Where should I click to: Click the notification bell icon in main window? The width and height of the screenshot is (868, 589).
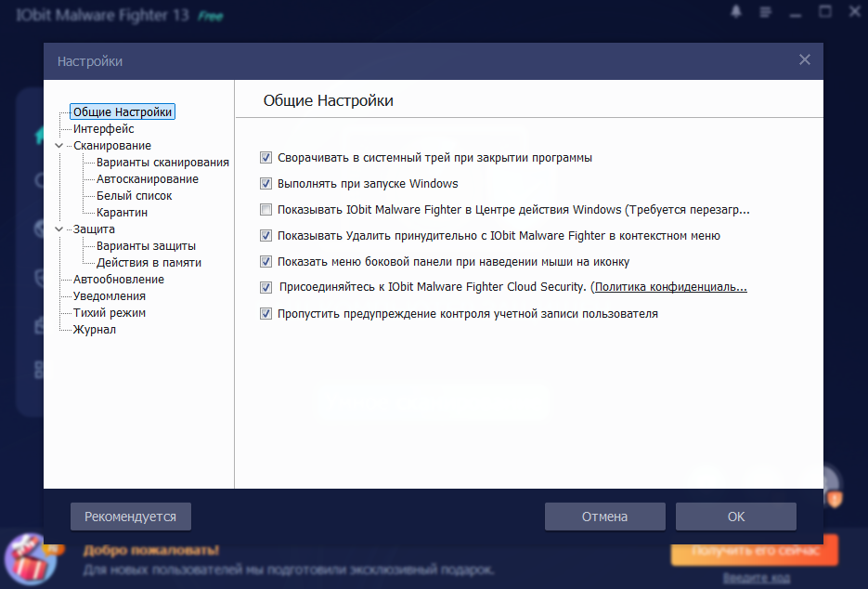tap(735, 12)
